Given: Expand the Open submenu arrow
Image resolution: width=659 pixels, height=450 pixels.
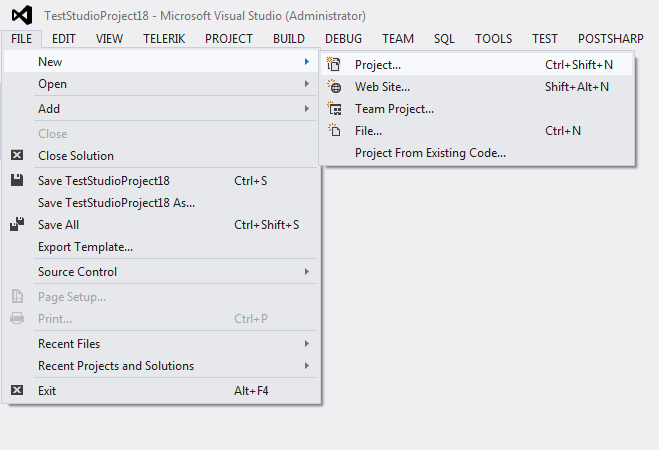Looking at the screenshot, I should (x=307, y=84).
